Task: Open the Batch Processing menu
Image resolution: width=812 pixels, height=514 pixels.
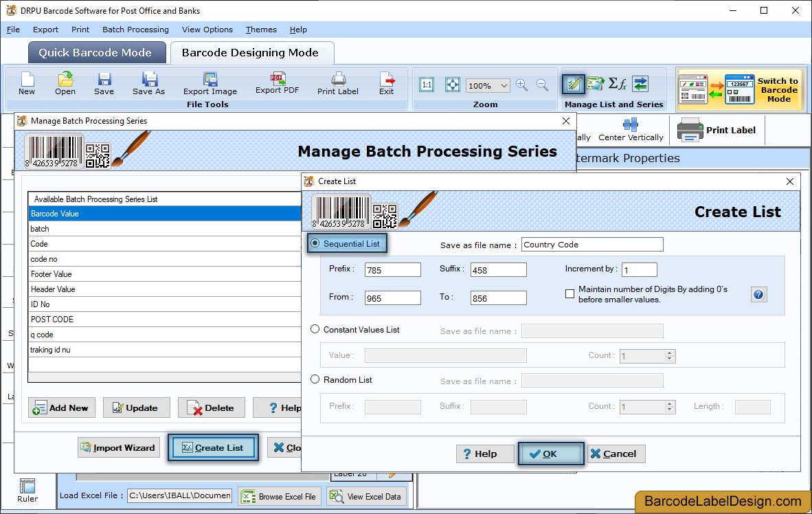Action: [x=136, y=30]
